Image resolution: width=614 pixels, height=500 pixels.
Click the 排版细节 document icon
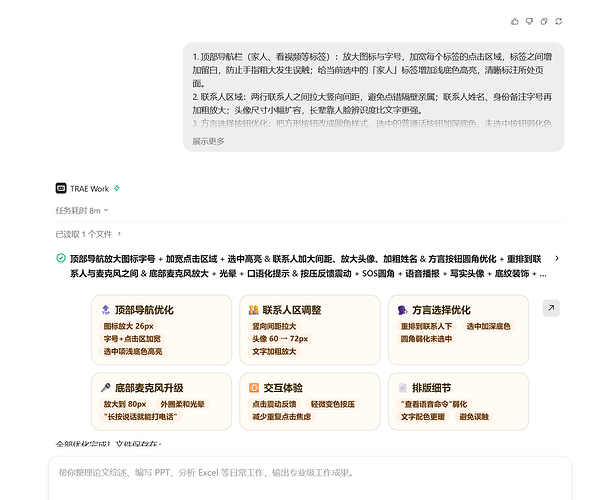pyautogui.click(x=402, y=388)
